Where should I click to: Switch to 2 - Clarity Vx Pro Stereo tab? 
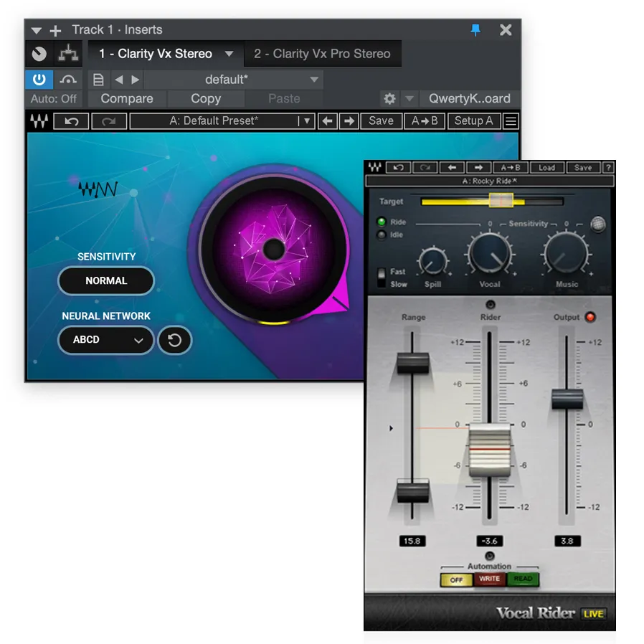[x=322, y=54]
